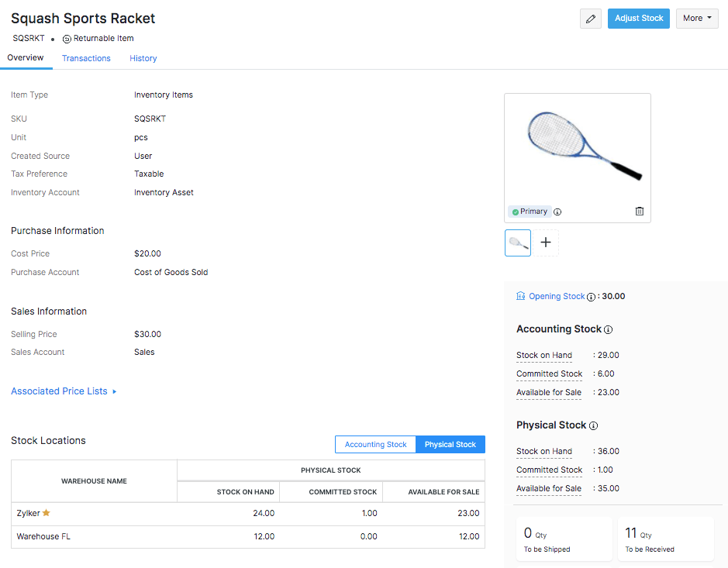Click the Adjust Stock button
The width and height of the screenshot is (728, 568).
click(x=638, y=19)
